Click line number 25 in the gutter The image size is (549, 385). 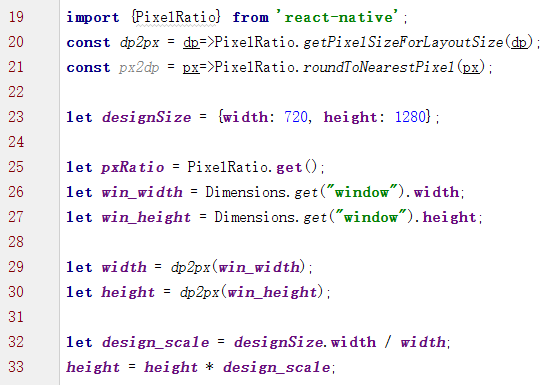tap(16, 167)
